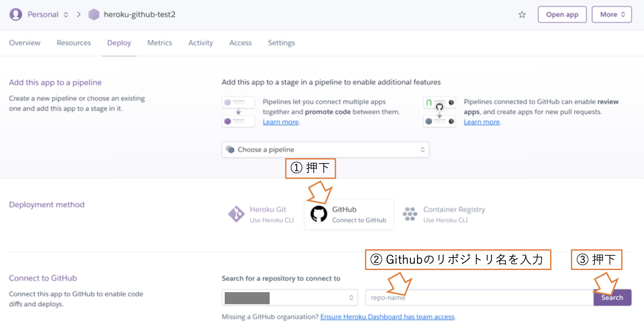
Task: Open the Personal workspace switcher
Action: [47, 14]
